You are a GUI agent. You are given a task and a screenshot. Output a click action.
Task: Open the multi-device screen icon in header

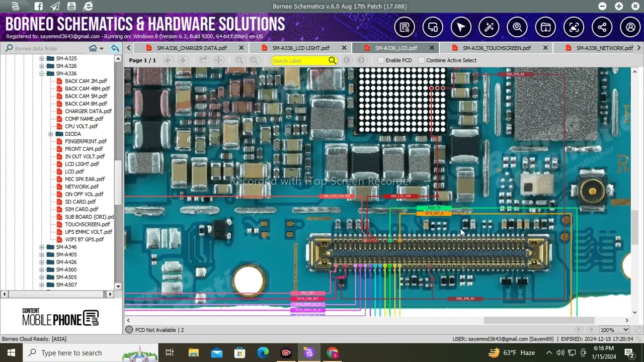[x=433, y=27]
